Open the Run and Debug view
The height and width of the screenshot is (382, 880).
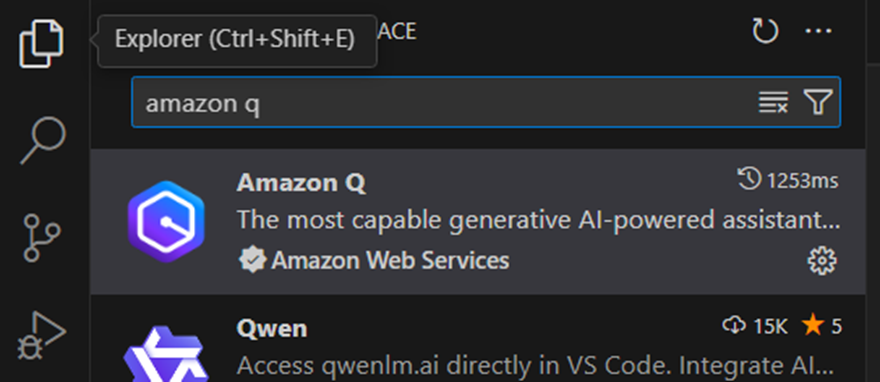[x=42, y=335]
